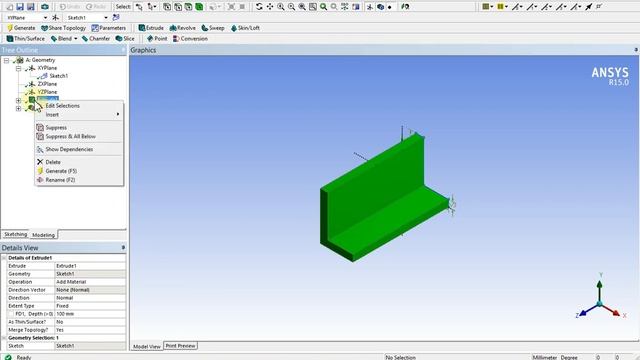Select the Chamfer tool

tap(96, 38)
